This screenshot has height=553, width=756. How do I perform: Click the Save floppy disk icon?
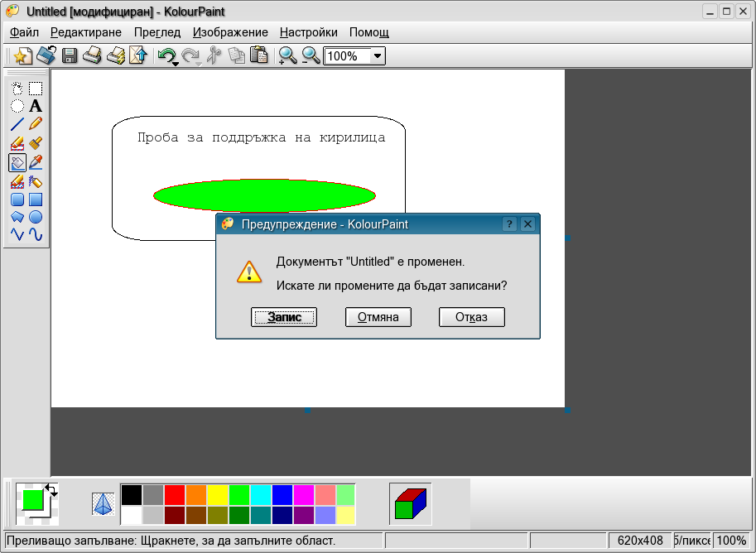[70, 56]
